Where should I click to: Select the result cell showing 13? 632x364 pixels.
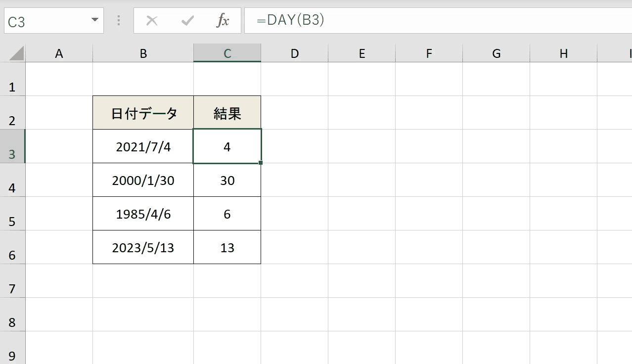227,247
